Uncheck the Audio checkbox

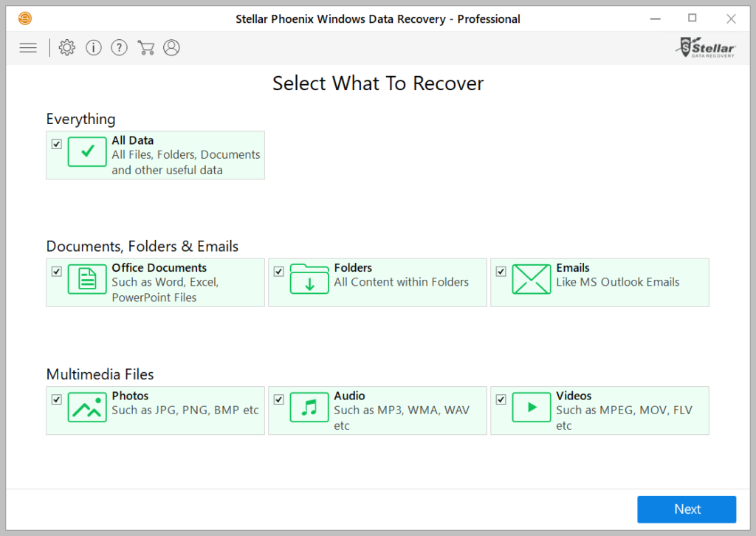[x=278, y=399]
